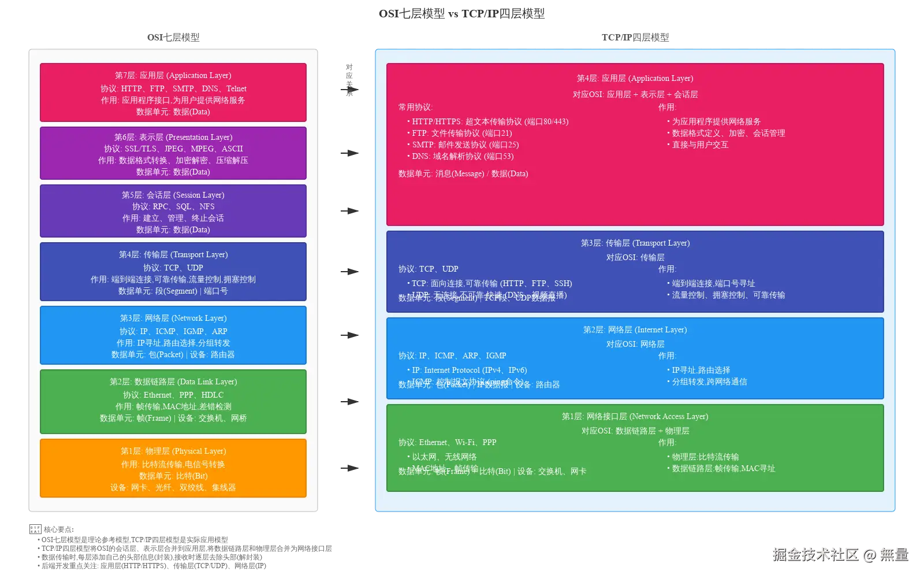Image resolution: width=924 pixels, height=578 pixels.
Task: Click the 掘金技术社区 @ 無量 watermark
Action: click(x=840, y=553)
